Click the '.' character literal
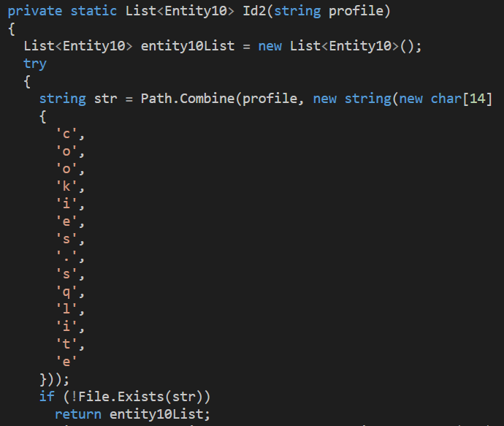The width and height of the screenshot is (504, 426). 66,256
